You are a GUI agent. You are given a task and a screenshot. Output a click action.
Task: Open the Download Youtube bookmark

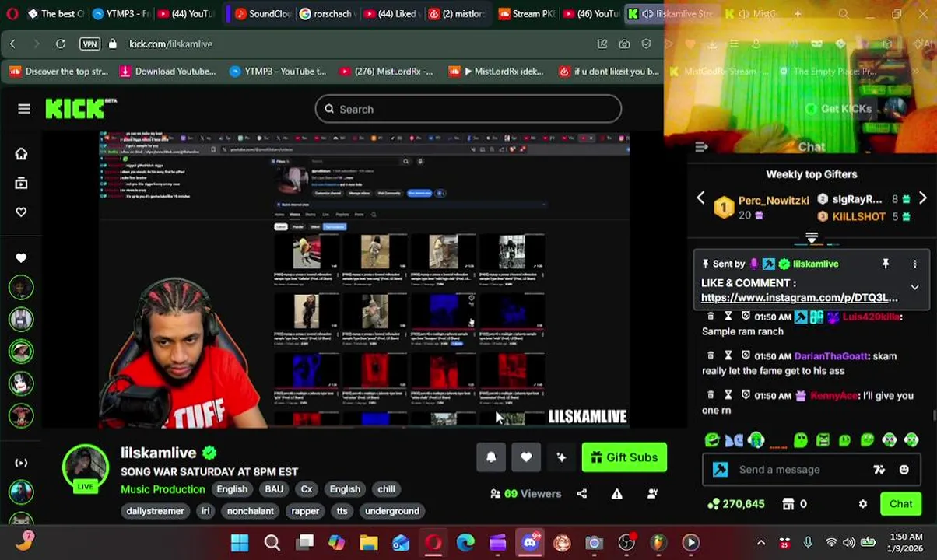click(167, 72)
